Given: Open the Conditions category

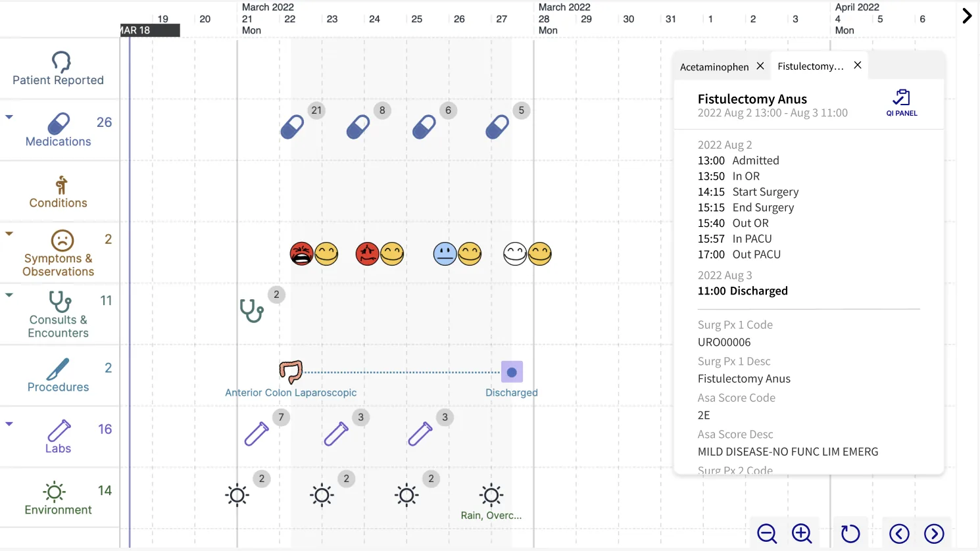Looking at the screenshot, I should pyautogui.click(x=59, y=193).
